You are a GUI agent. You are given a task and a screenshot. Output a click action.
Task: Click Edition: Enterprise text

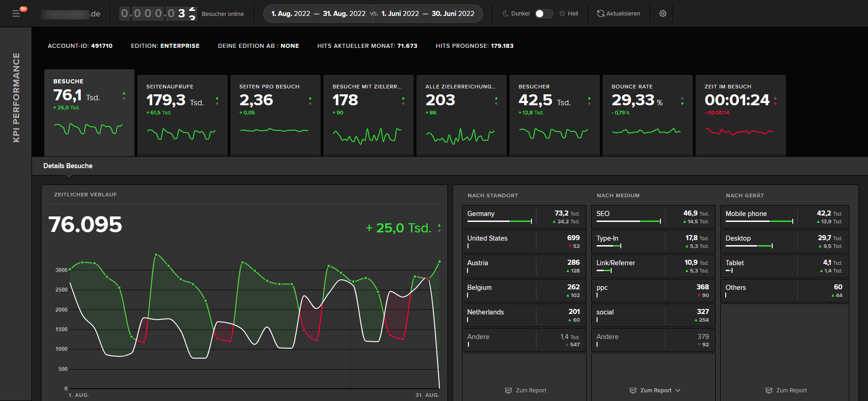pos(165,46)
